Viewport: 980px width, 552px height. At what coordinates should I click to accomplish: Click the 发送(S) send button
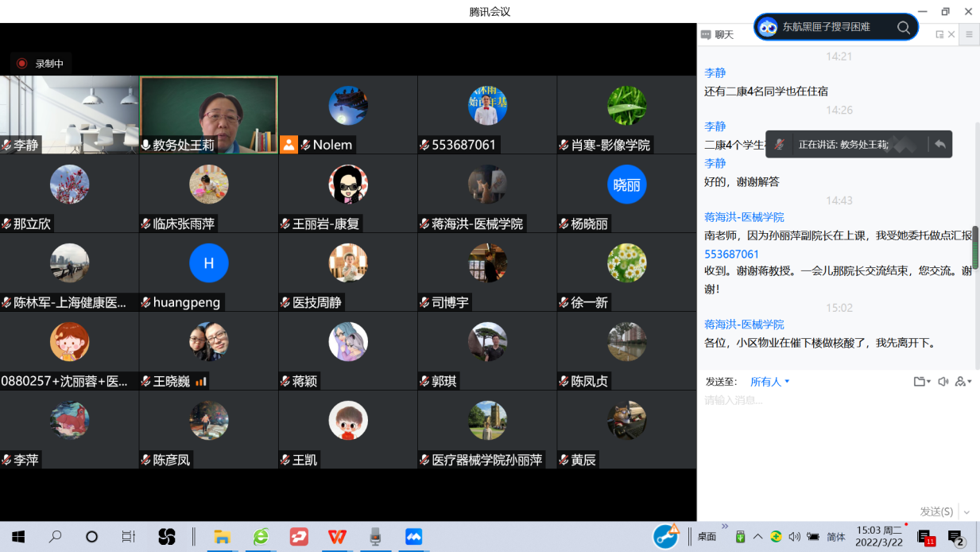(935, 511)
